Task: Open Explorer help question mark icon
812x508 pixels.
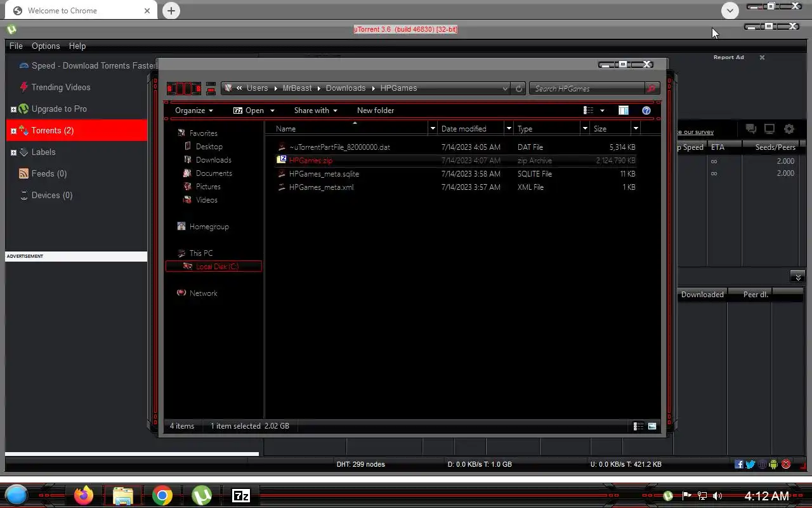Action: [x=646, y=110]
